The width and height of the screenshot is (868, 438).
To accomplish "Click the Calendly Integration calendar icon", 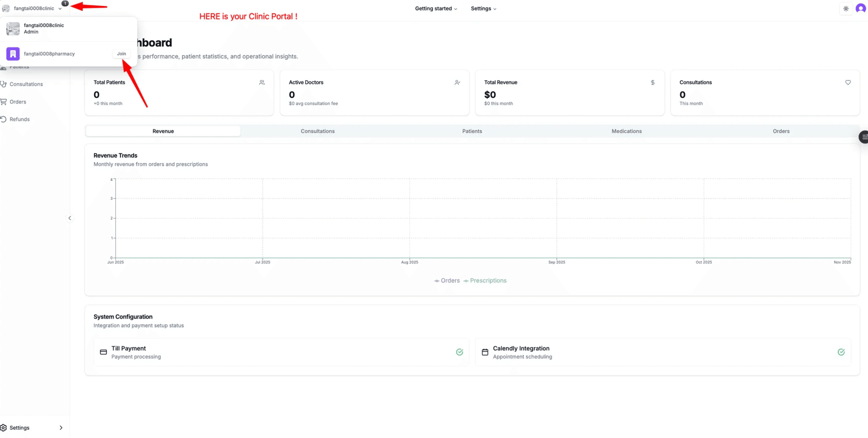I will tap(485, 352).
